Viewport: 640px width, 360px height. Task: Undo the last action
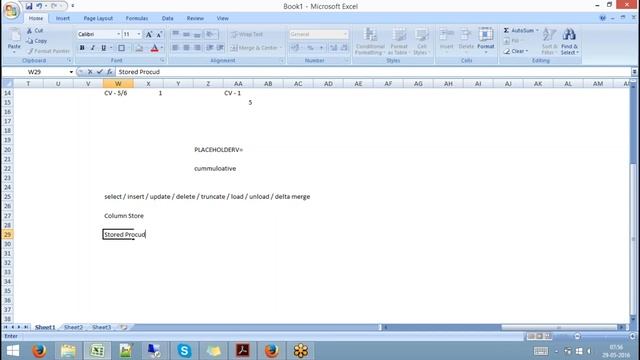(x=39, y=6)
